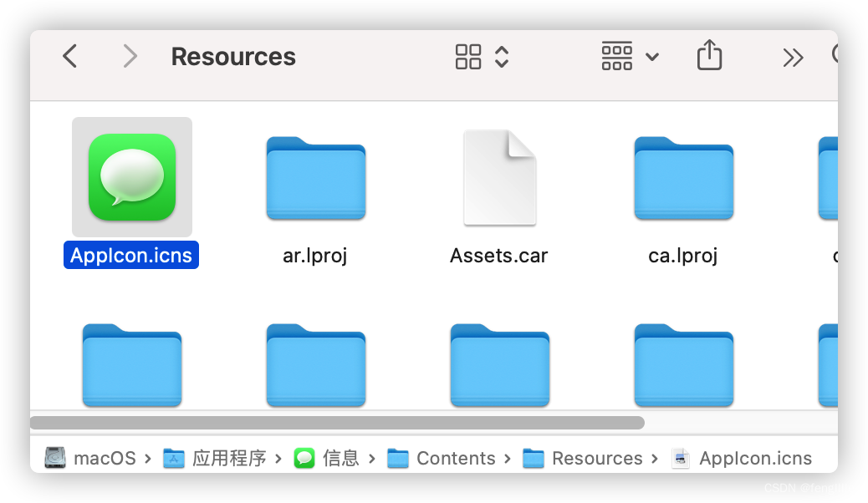Select the ca.lproj folder icon

click(x=684, y=178)
